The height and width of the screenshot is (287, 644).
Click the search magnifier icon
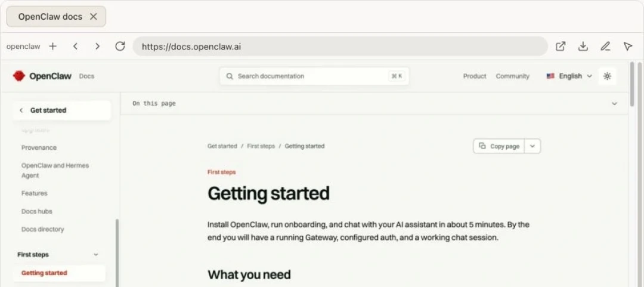coord(230,76)
